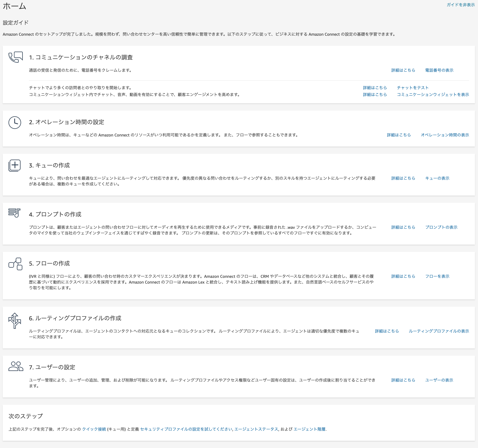The width and height of the screenshot is (478, 448).
Task: Click the queue creation plus icon
Action: tap(15, 165)
